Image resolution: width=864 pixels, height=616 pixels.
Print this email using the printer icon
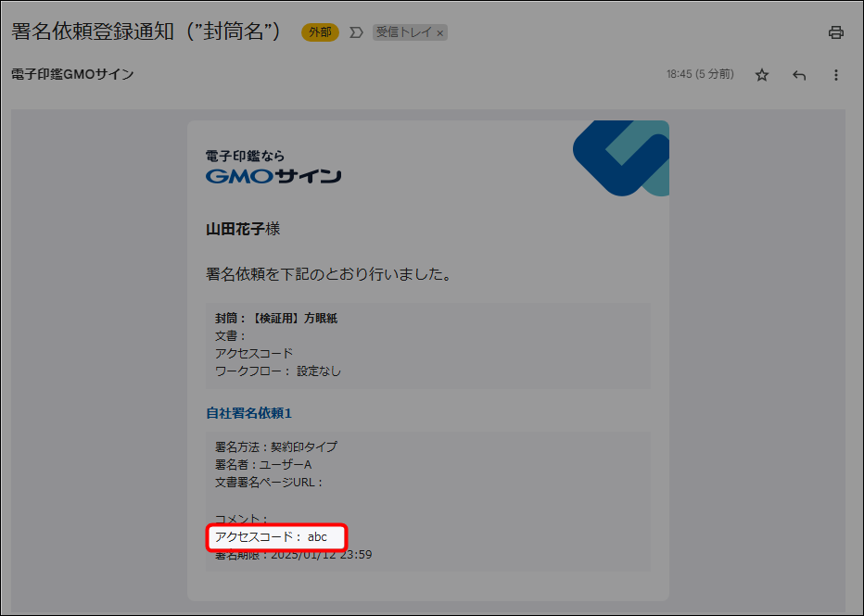pos(835,32)
